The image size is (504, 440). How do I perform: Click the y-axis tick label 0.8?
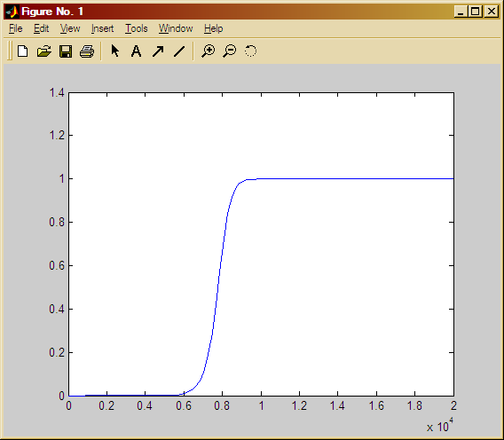pos(57,222)
